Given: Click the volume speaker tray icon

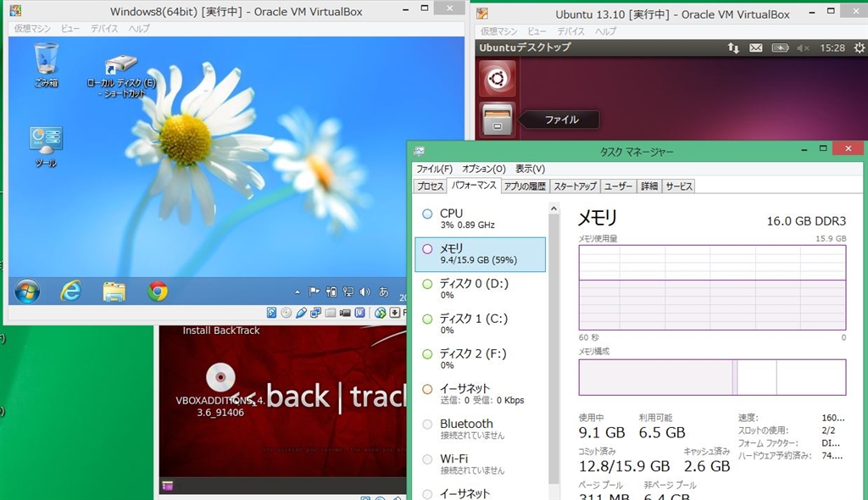Looking at the screenshot, I should point(364,292).
